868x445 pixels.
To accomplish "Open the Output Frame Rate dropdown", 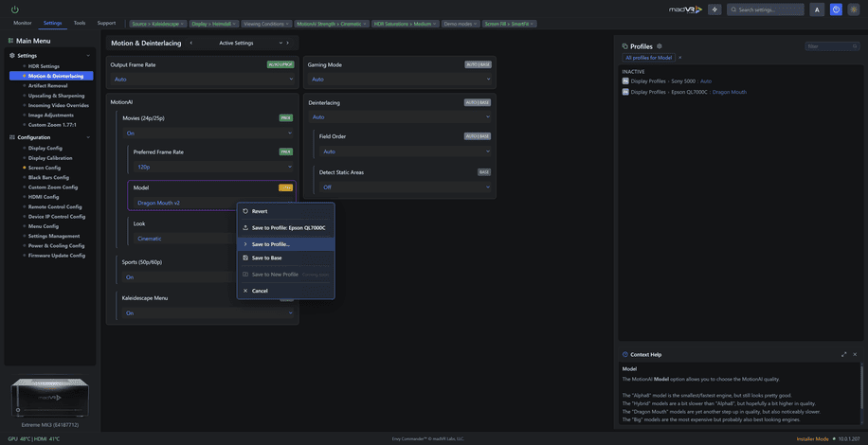I will (202, 80).
